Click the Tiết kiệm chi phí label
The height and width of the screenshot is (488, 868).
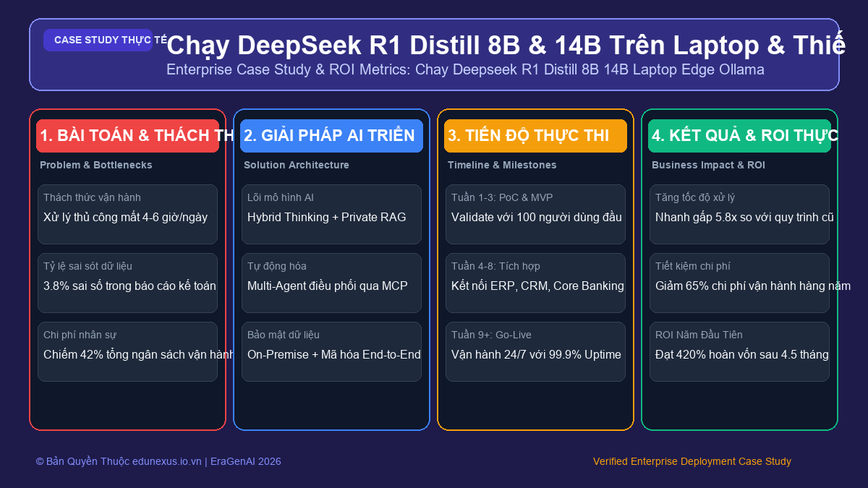coord(693,266)
